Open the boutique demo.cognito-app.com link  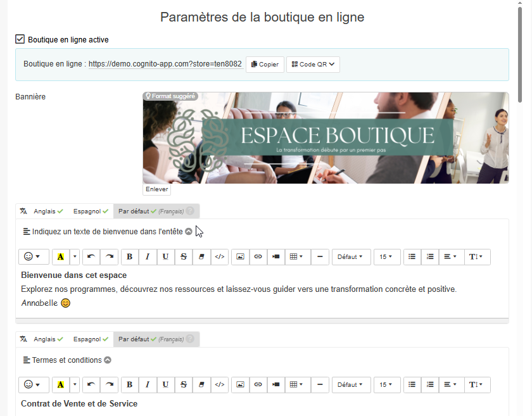(165, 64)
